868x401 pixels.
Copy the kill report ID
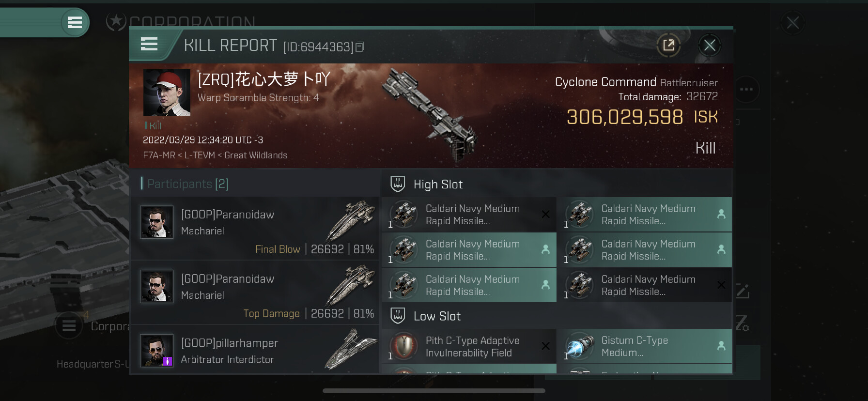360,47
